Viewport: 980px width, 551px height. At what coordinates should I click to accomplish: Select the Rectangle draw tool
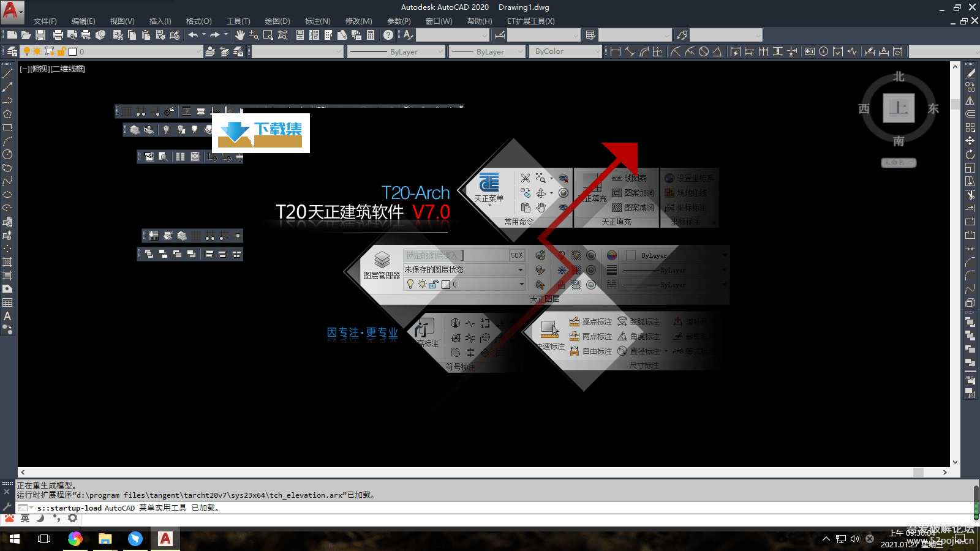coord(7,127)
